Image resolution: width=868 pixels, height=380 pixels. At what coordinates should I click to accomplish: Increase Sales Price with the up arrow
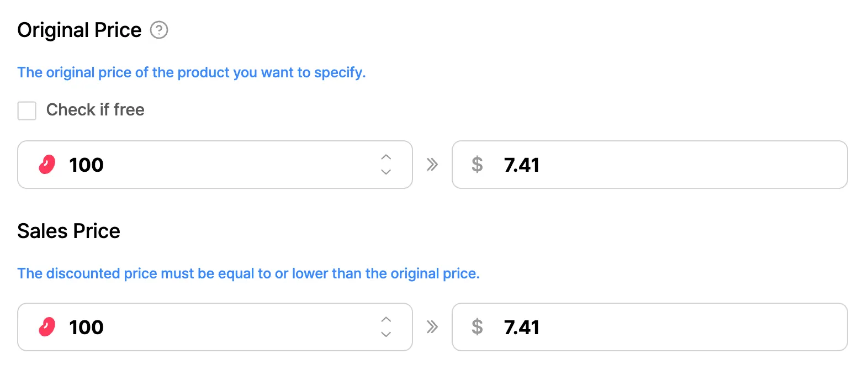(386, 320)
